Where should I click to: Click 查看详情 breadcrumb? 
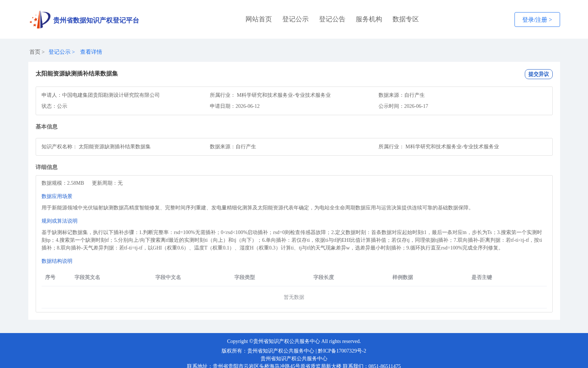[x=91, y=52]
